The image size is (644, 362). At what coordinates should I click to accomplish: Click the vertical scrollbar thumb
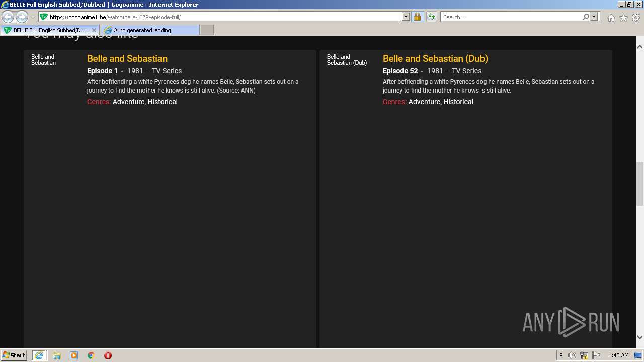(640, 184)
